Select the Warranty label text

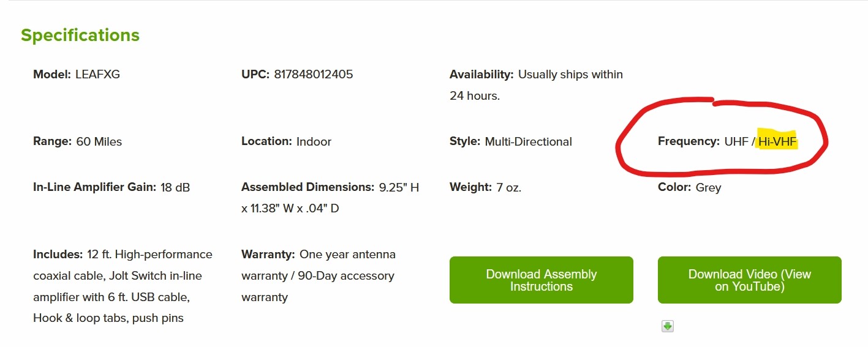tap(268, 254)
